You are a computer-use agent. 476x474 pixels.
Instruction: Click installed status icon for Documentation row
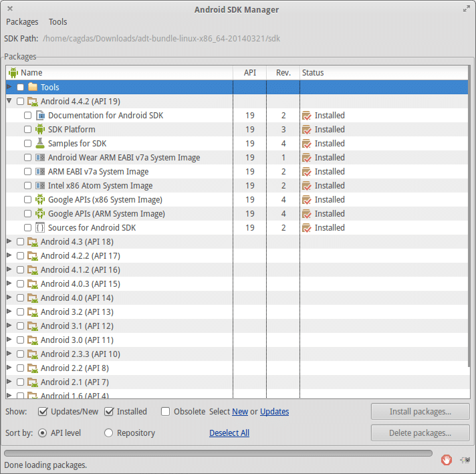[x=307, y=116]
